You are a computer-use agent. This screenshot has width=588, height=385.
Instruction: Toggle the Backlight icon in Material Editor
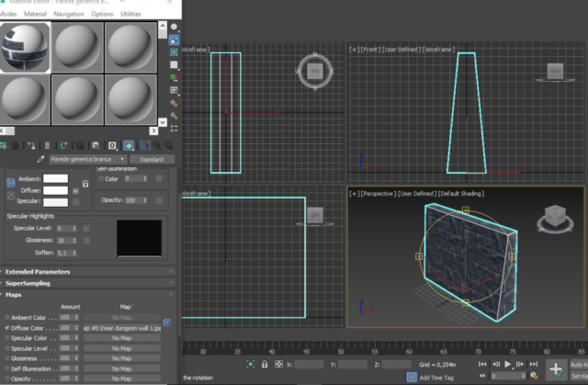(174, 40)
